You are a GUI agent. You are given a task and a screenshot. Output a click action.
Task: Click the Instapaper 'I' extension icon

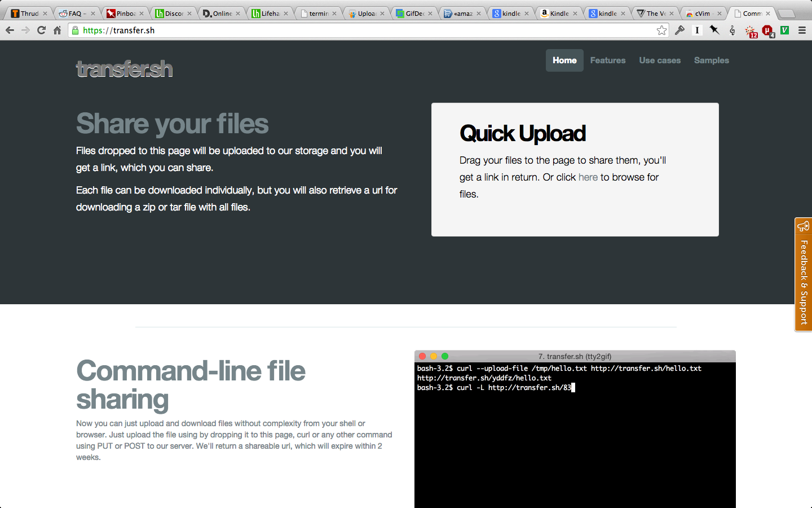pos(697,30)
